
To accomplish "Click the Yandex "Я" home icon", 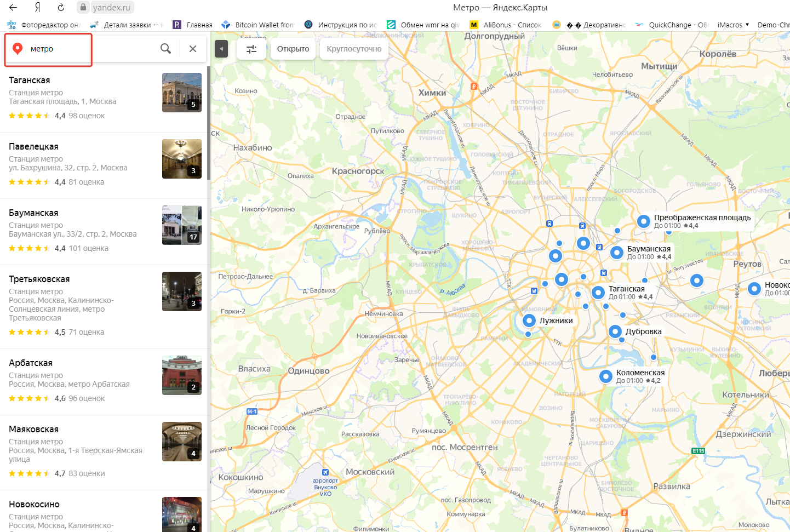I will point(37,7).
